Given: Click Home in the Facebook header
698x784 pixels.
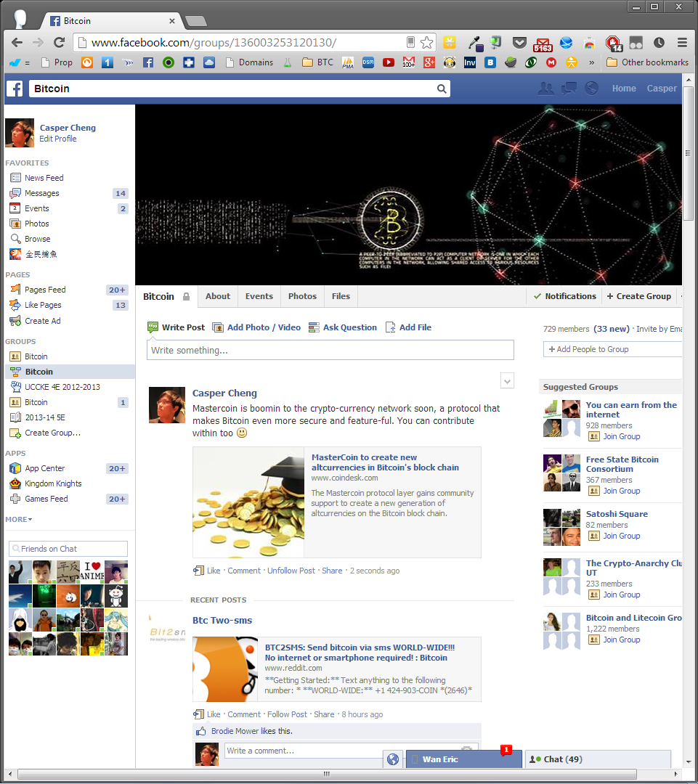Looking at the screenshot, I should [x=624, y=89].
